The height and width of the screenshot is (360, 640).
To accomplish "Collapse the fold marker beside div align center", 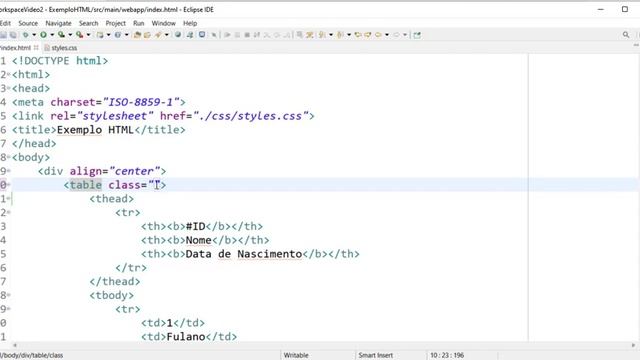I will point(9,171).
